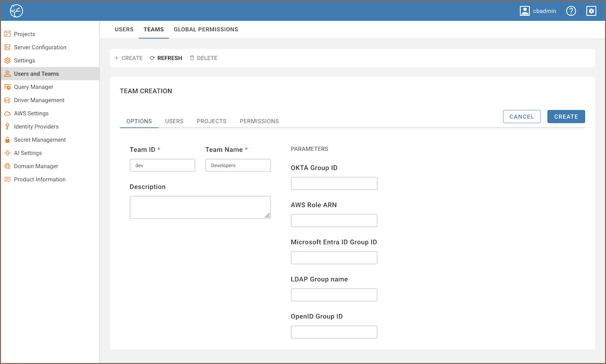Open the Permissions tab in Team Creation

tap(259, 121)
